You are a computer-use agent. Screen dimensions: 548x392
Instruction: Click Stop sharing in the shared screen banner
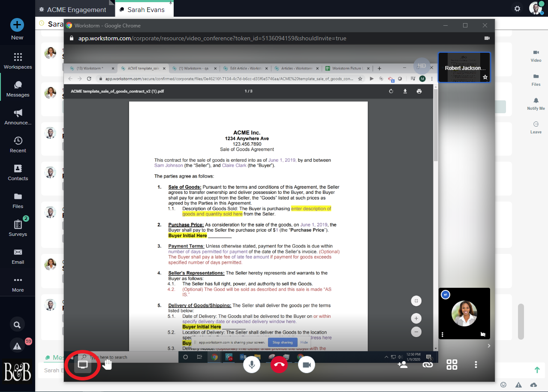coord(283,342)
